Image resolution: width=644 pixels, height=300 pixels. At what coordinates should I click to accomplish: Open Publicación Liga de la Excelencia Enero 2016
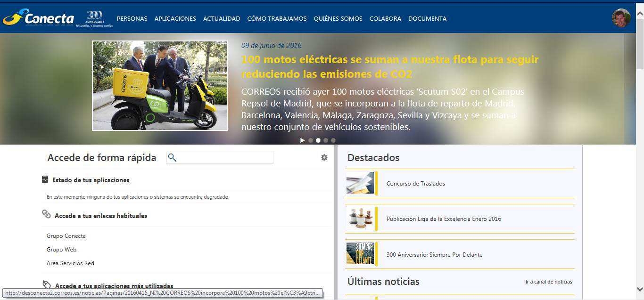coord(444,219)
